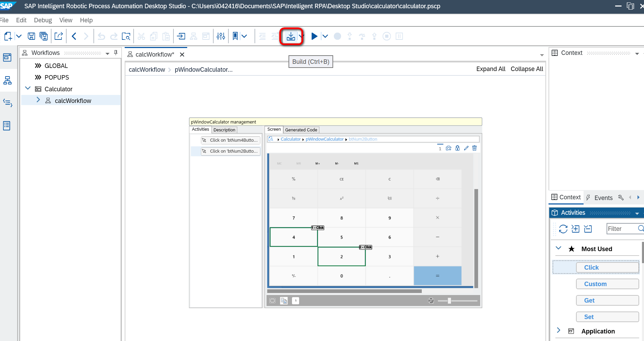Expand the Application activities group

point(558,330)
